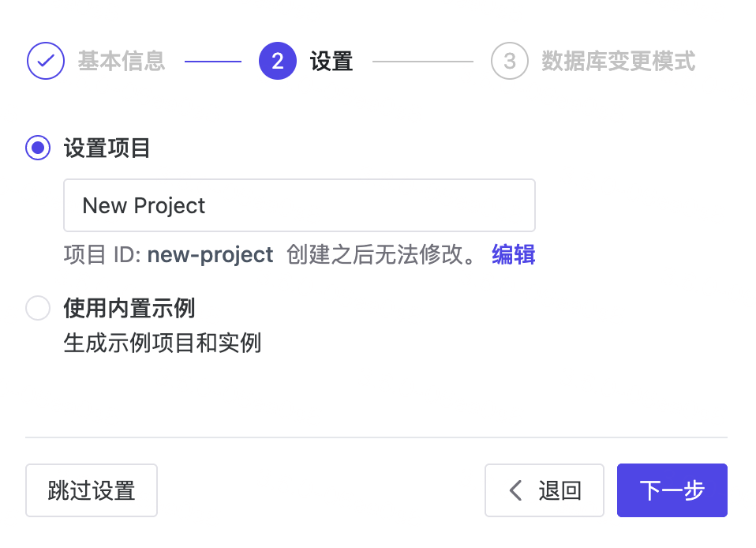Click the step 2 number circle
The image size is (756, 548).
pos(277,61)
